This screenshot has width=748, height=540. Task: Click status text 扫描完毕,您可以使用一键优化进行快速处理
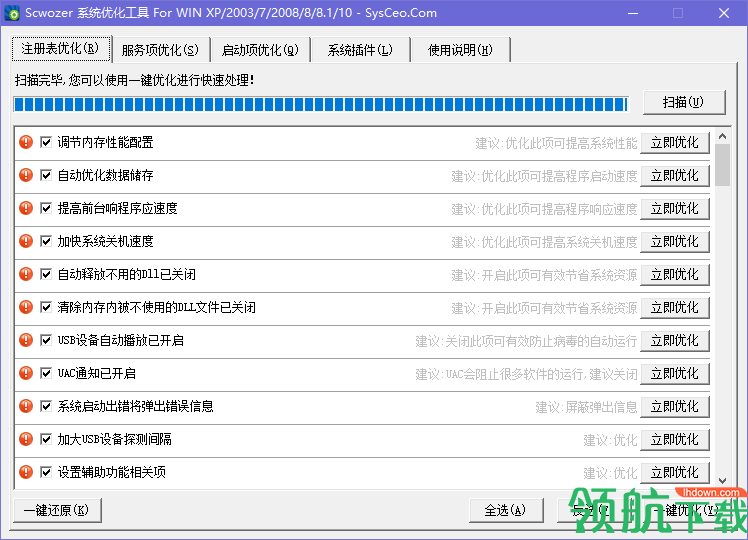(x=134, y=80)
